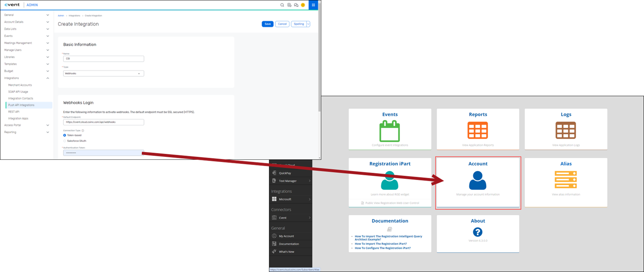Click the About question mark icon
Image resolution: width=644 pixels, height=272 pixels.
pyautogui.click(x=478, y=232)
